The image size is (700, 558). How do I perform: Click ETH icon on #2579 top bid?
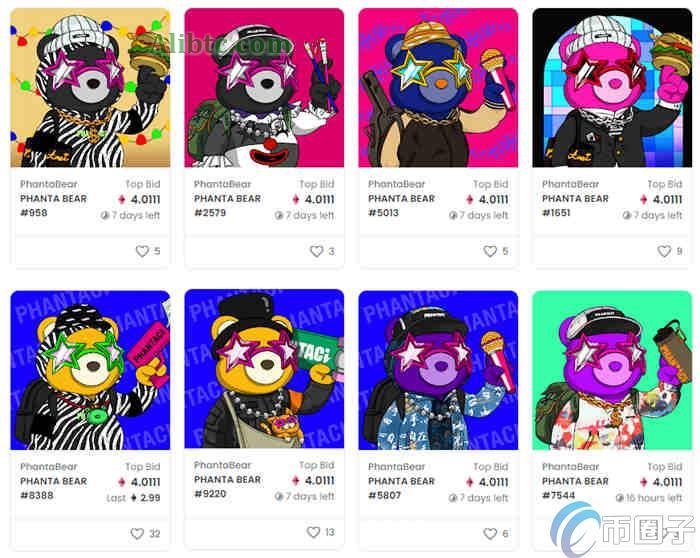[296, 200]
